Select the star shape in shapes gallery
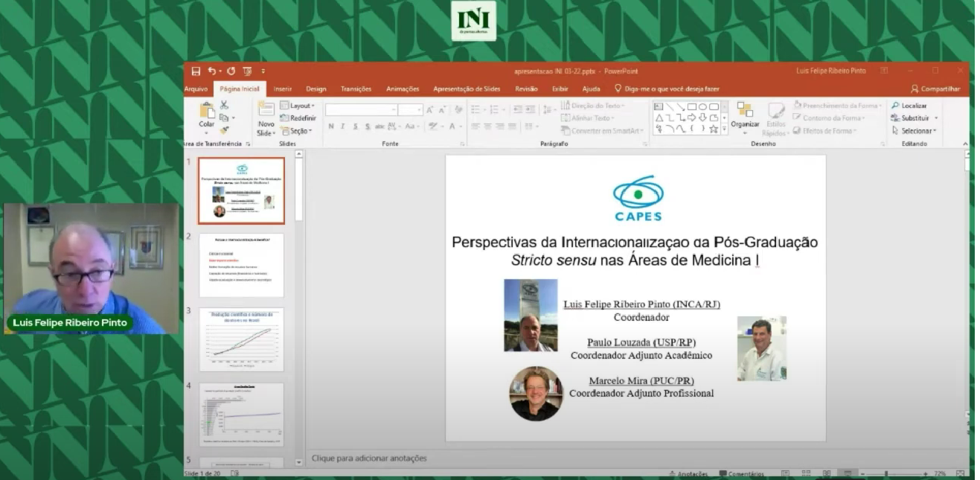 (x=714, y=129)
